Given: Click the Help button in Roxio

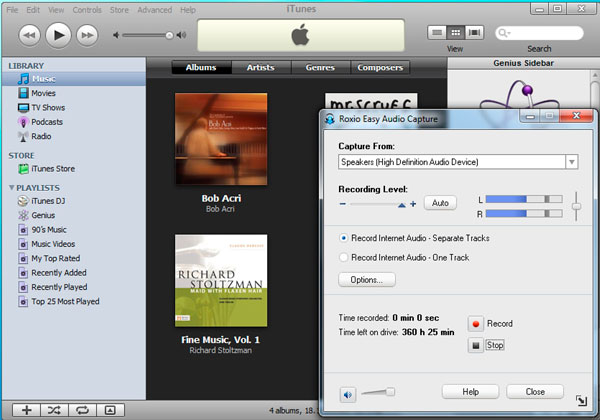Looking at the screenshot, I should point(470,392).
